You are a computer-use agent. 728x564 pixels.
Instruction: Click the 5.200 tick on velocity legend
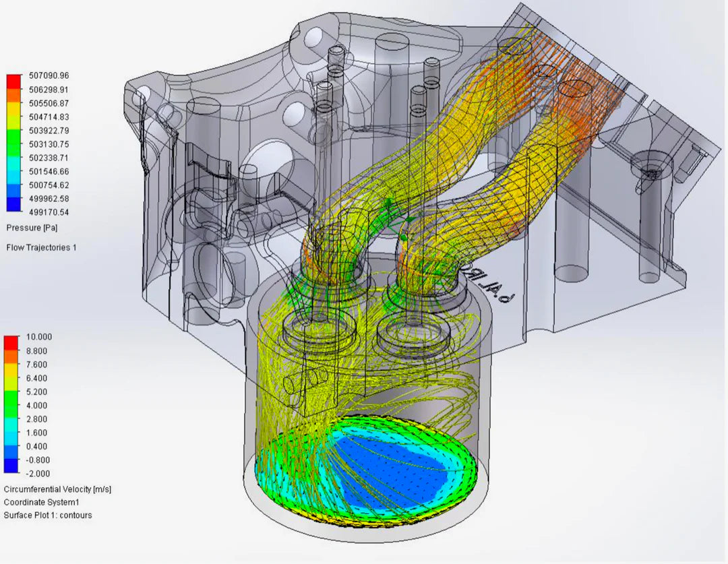(38, 391)
